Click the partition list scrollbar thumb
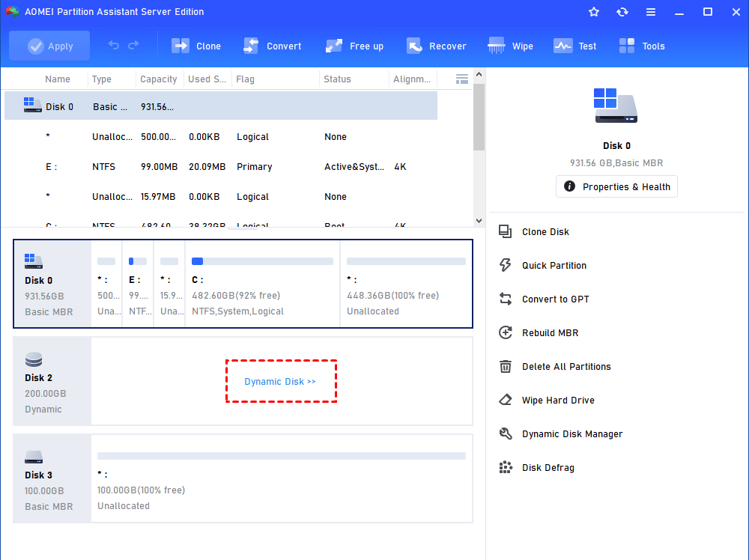This screenshot has height=560, width=749. 479,117
